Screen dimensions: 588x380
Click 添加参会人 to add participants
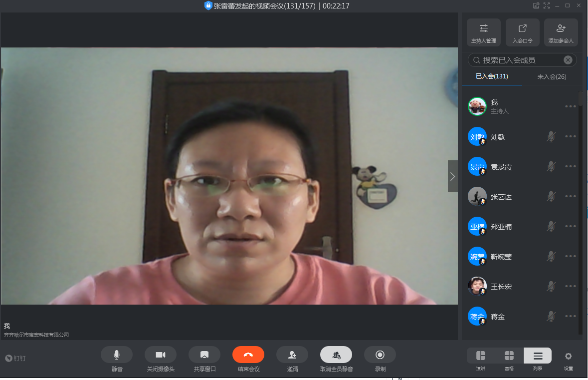(x=561, y=32)
